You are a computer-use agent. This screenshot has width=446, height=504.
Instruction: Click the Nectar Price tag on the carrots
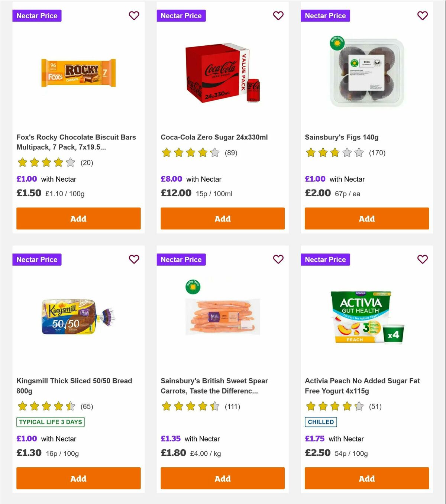[x=181, y=259]
